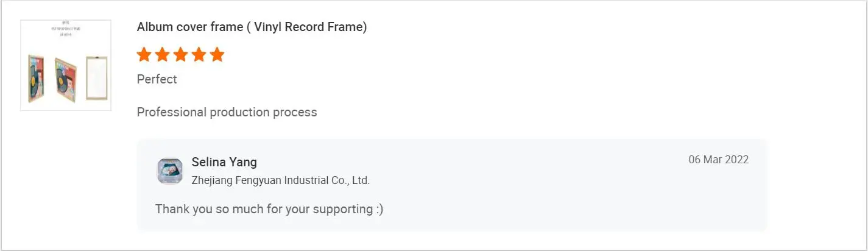Click the smiley at end of supplier reply
Viewport: 868px width, 251px height.
pos(379,209)
